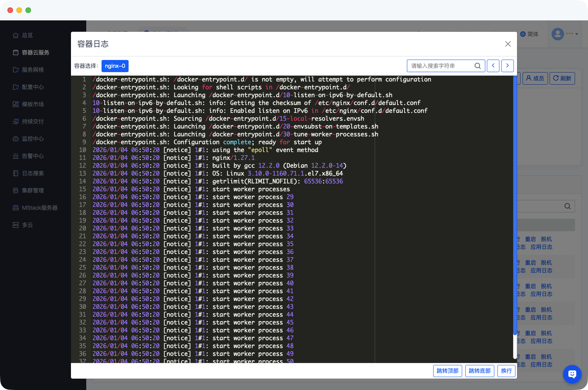Go to next search match arrow
Image resolution: width=588 pixels, height=390 pixels.
507,66
